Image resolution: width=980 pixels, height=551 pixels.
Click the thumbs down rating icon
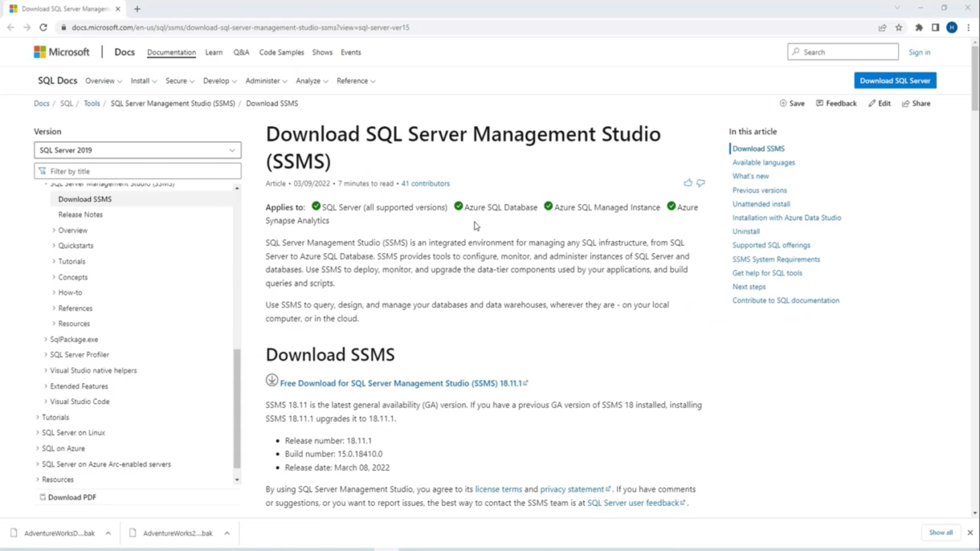(701, 183)
